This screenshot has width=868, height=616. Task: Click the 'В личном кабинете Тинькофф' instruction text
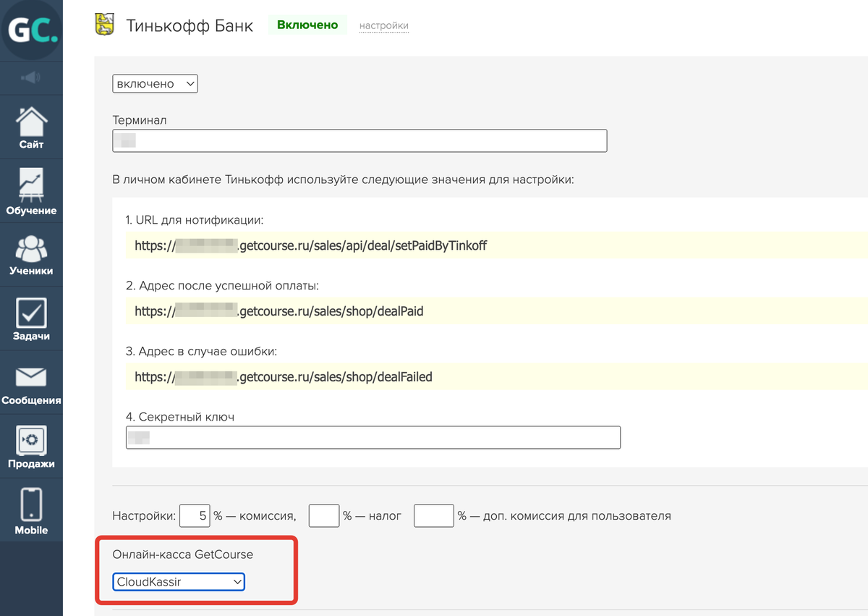(x=343, y=180)
